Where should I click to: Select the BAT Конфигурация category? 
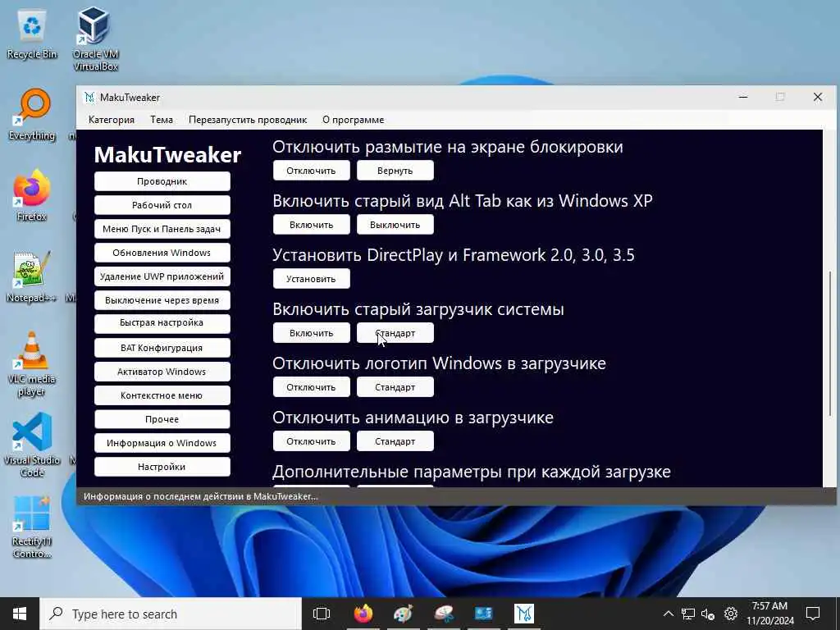point(162,348)
